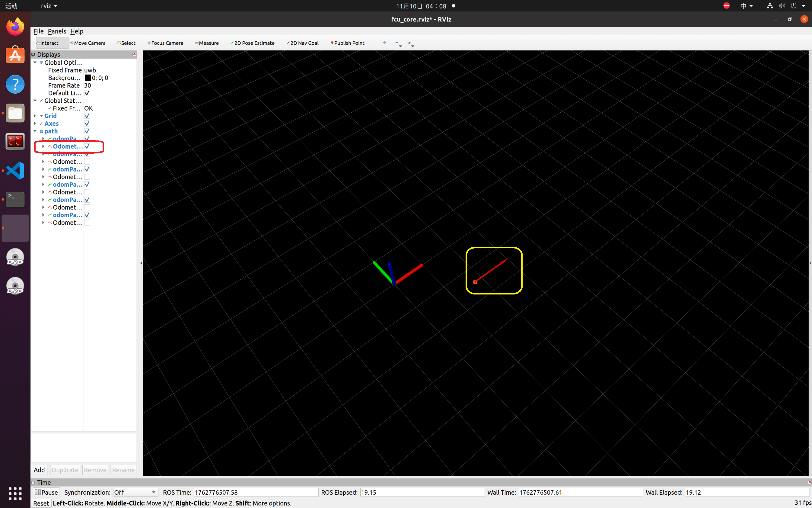Toggle the Default Light checkbox
The image size is (812, 508).
click(87, 93)
